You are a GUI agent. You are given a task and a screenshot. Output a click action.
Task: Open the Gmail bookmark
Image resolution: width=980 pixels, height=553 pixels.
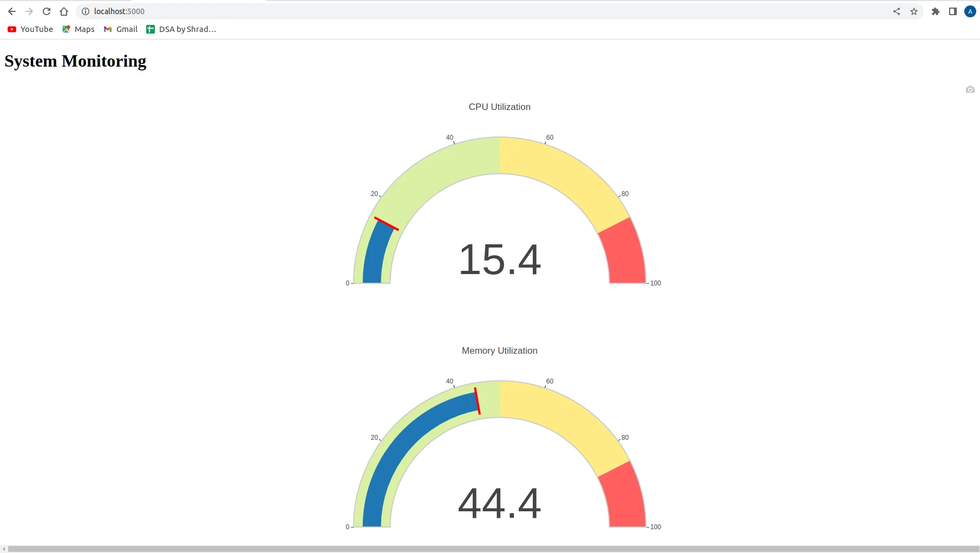(121, 29)
